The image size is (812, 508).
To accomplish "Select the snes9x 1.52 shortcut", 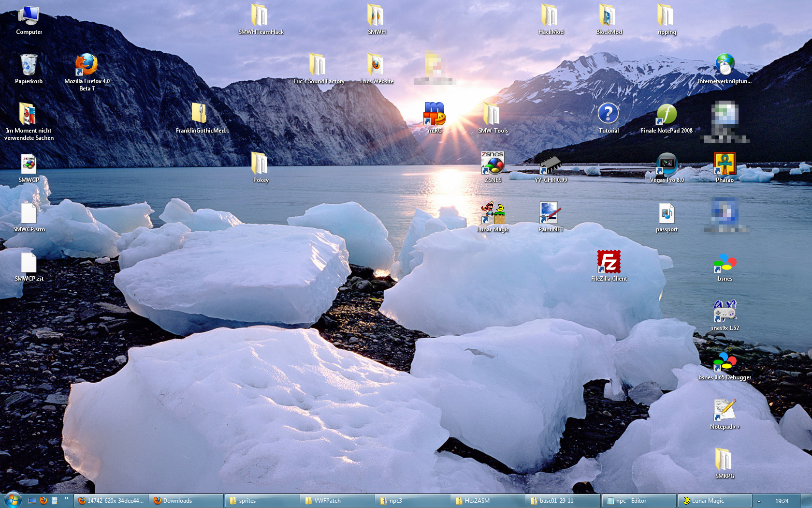I will 725,316.
